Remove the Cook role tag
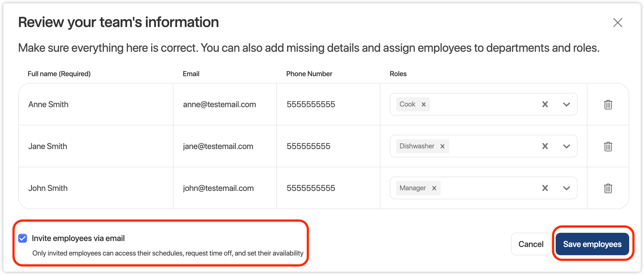Image resolution: width=644 pixels, height=275 pixels. tap(424, 105)
